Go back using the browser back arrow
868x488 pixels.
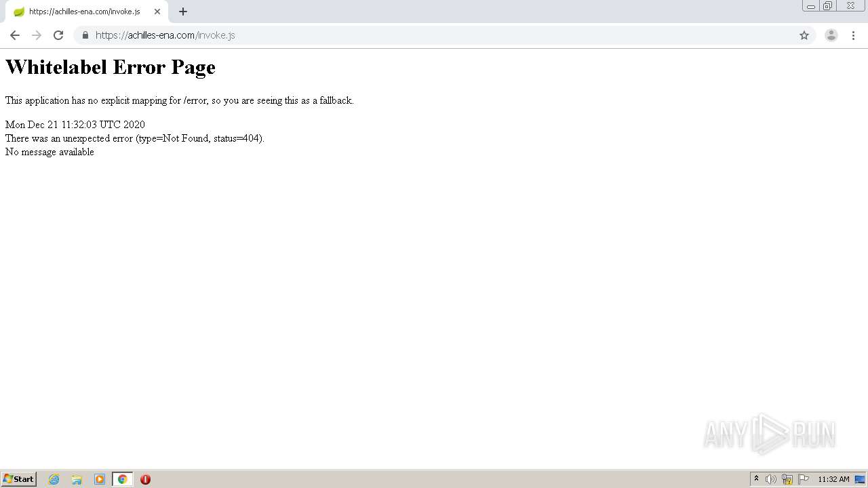click(x=15, y=35)
